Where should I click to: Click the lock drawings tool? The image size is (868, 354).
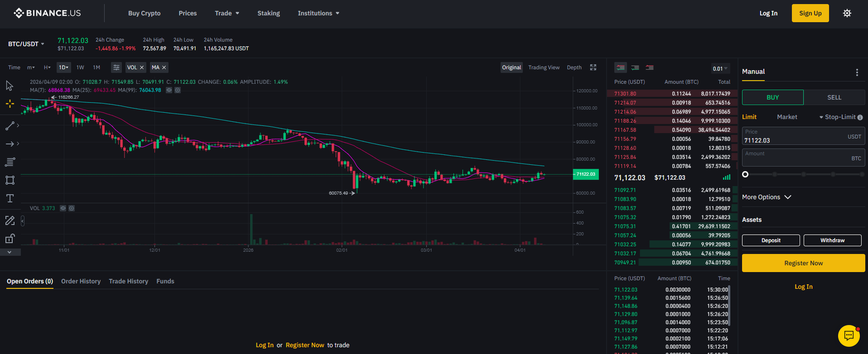click(10, 239)
